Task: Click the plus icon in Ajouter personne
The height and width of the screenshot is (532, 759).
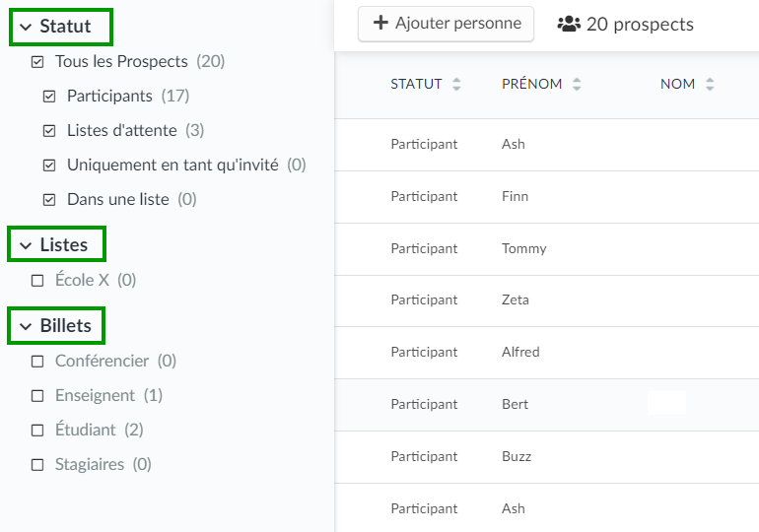Action: pyautogui.click(x=380, y=23)
